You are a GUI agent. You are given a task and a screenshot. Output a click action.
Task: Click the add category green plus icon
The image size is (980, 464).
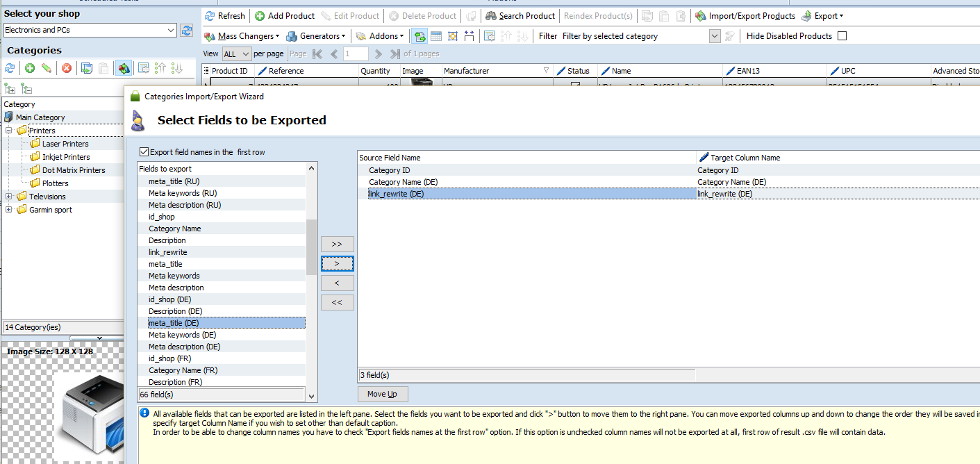click(30, 68)
